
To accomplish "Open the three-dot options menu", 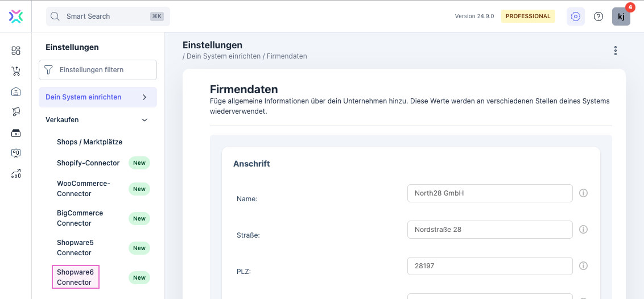I will pyautogui.click(x=615, y=51).
